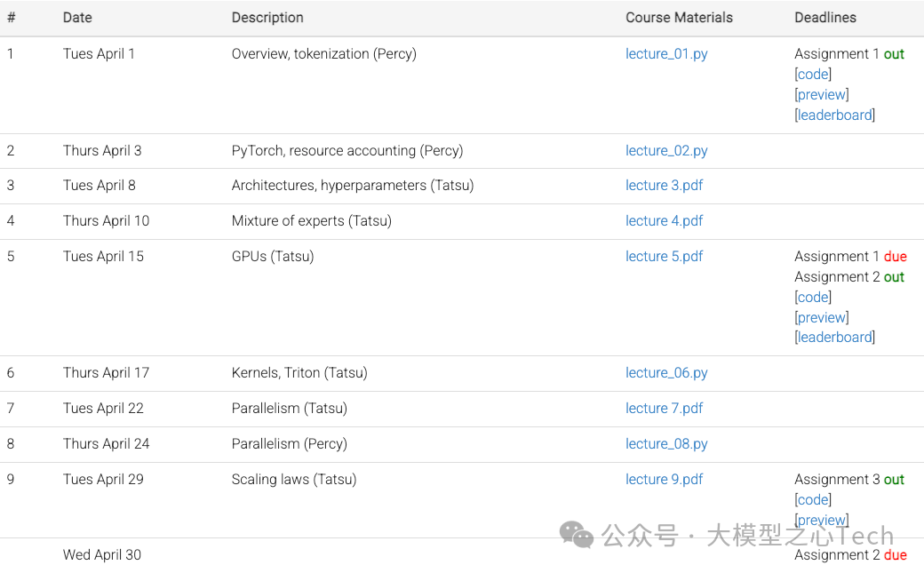Open Assignment 1 code link

click(813, 75)
